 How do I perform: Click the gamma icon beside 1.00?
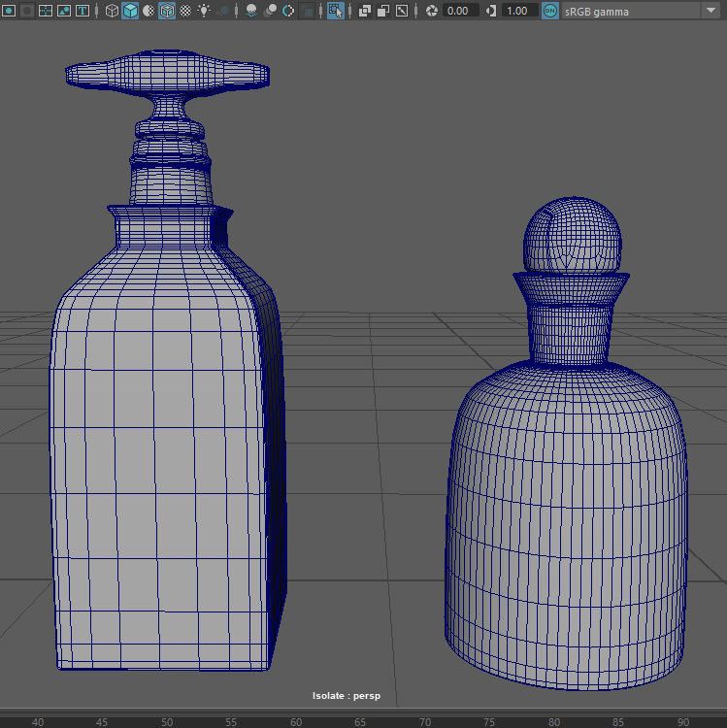coord(490,11)
